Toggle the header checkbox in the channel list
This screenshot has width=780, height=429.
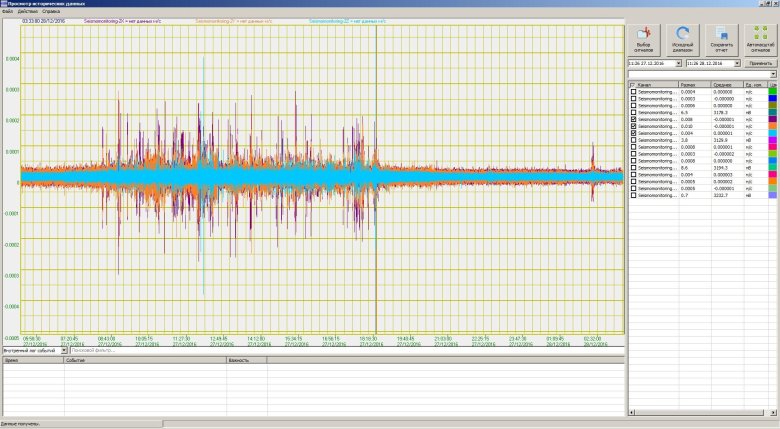632,85
